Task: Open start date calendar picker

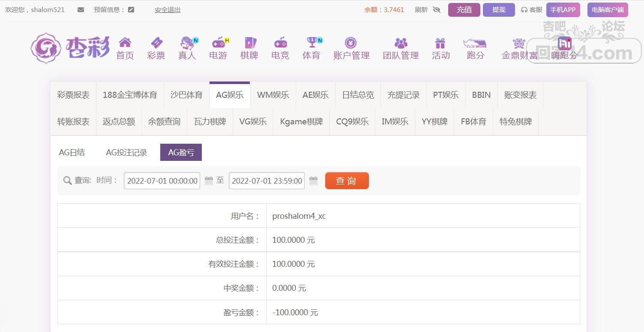Action: point(209,181)
